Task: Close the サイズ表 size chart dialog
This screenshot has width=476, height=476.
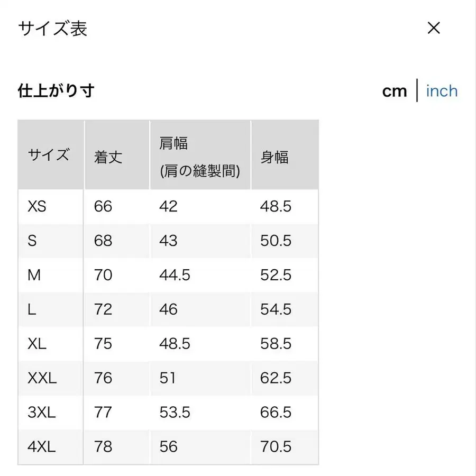Action: click(434, 28)
